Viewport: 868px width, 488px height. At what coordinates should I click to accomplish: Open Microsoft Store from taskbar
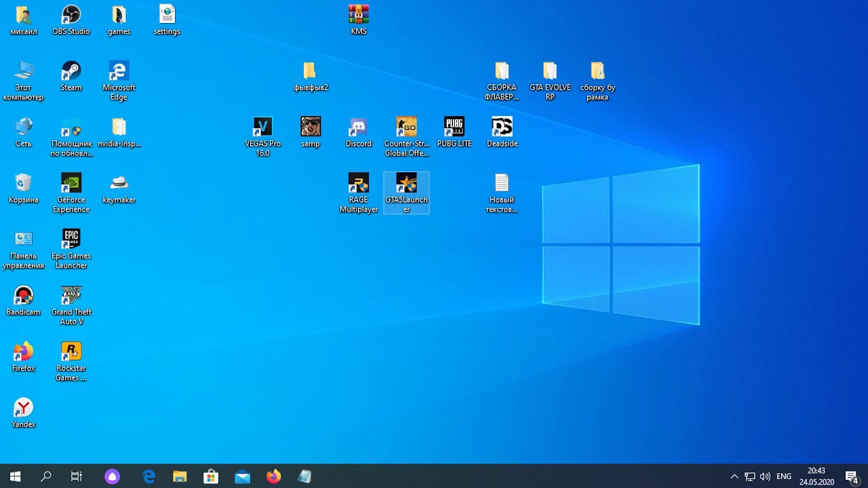point(211,476)
